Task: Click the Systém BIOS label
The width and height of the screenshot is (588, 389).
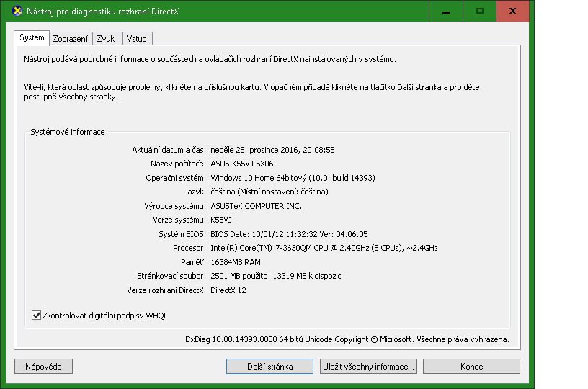Action: click(182, 234)
